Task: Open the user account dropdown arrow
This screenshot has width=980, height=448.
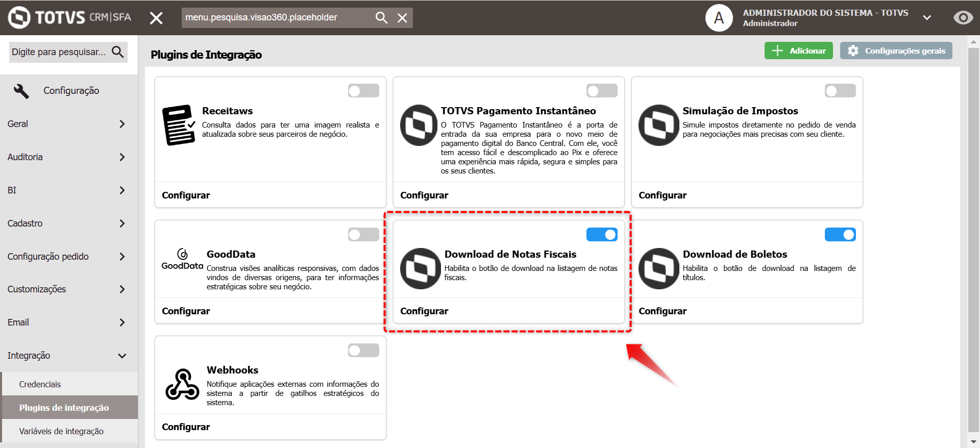Action: coord(927,18)
